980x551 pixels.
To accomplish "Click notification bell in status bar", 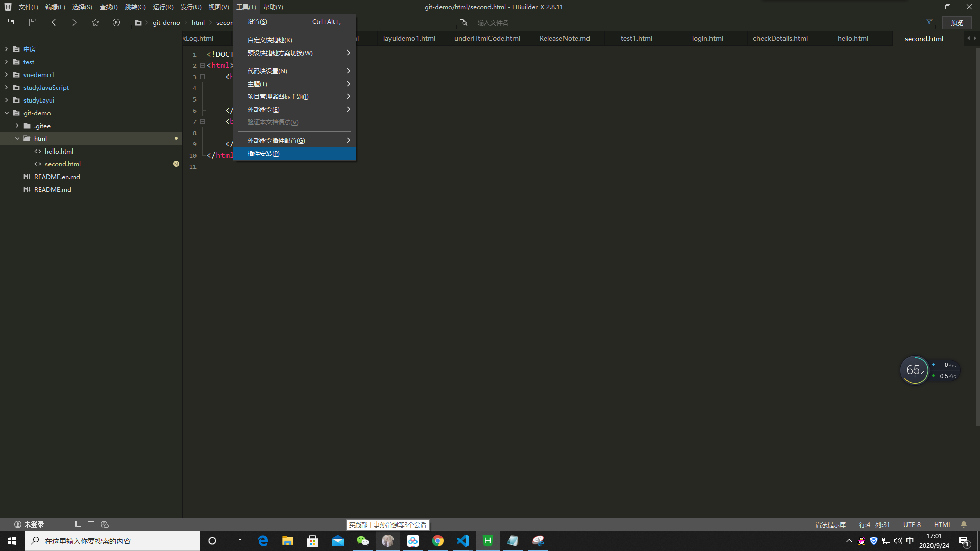I will click(x=964, y=524).
